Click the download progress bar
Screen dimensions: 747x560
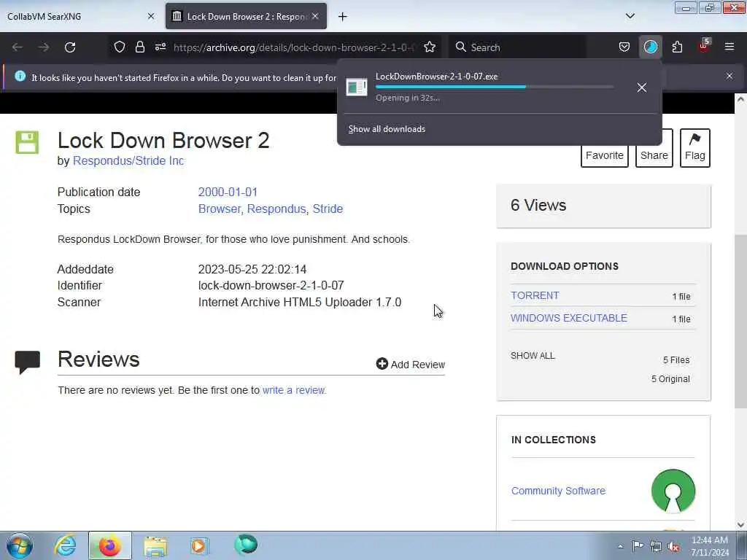click(x=495, y=87)
